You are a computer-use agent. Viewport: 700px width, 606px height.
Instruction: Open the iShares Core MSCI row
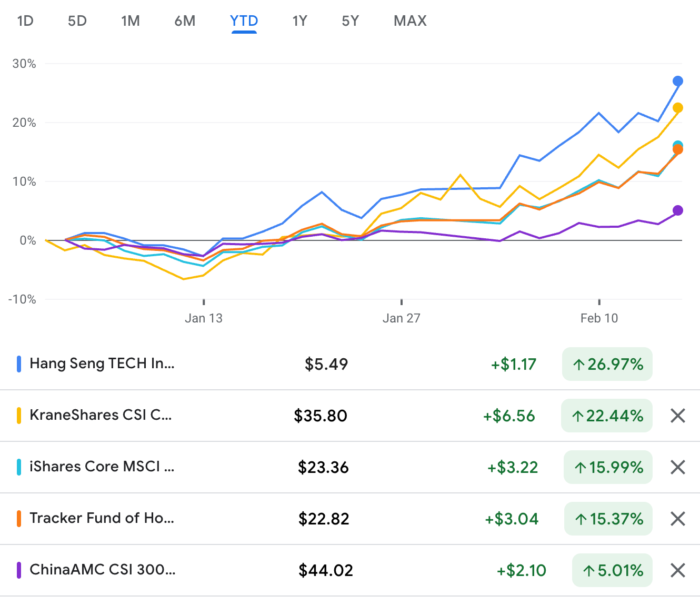coord(350,467)
